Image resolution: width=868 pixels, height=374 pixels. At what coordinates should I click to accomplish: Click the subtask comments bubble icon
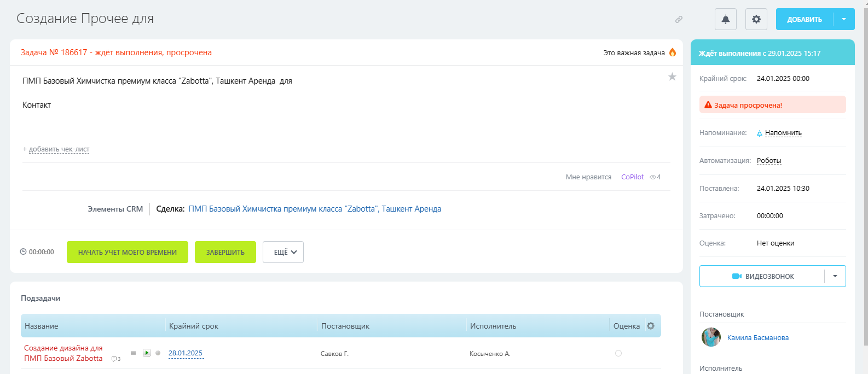(115, 359)
